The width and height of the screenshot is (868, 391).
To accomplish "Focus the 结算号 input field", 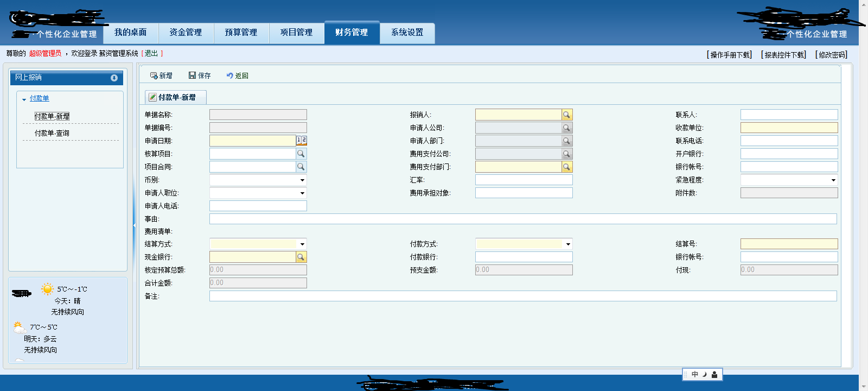I will (x=789, y=244).
